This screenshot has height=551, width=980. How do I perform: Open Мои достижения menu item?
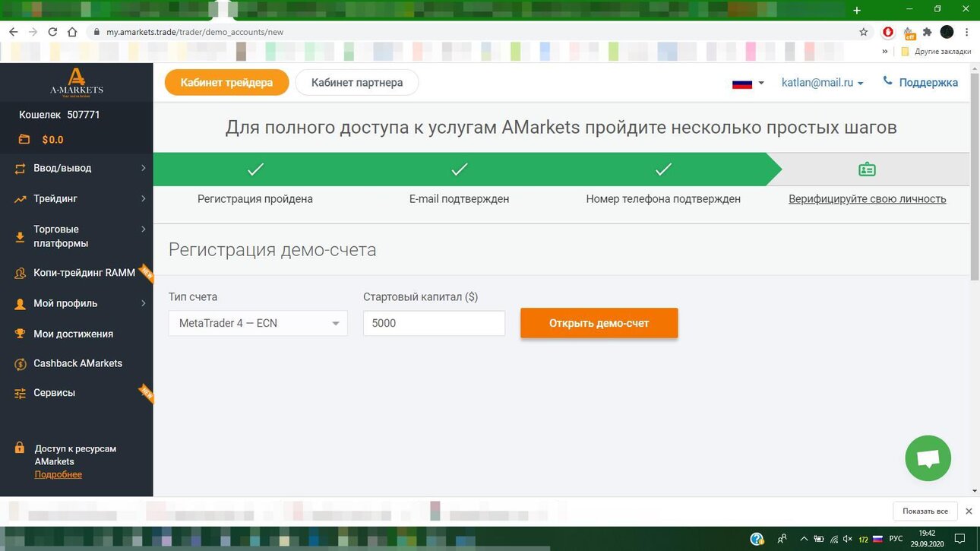pyautogui.click(x=73, y=334)
